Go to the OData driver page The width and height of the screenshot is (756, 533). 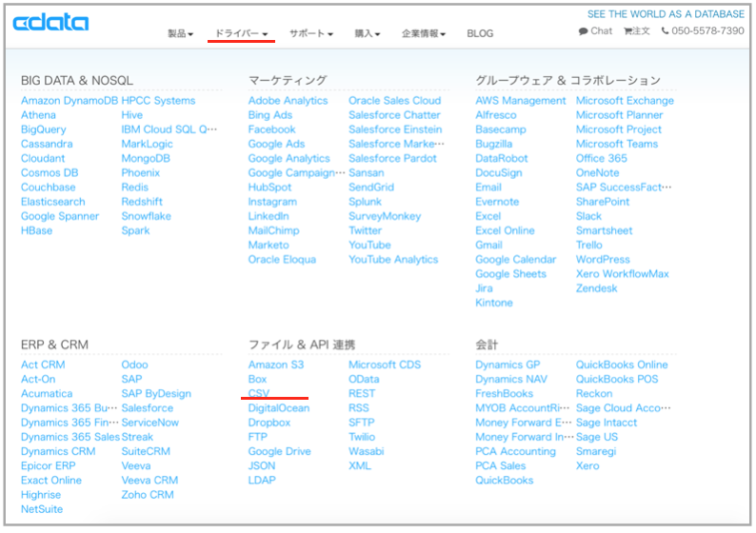pos(364,379)
